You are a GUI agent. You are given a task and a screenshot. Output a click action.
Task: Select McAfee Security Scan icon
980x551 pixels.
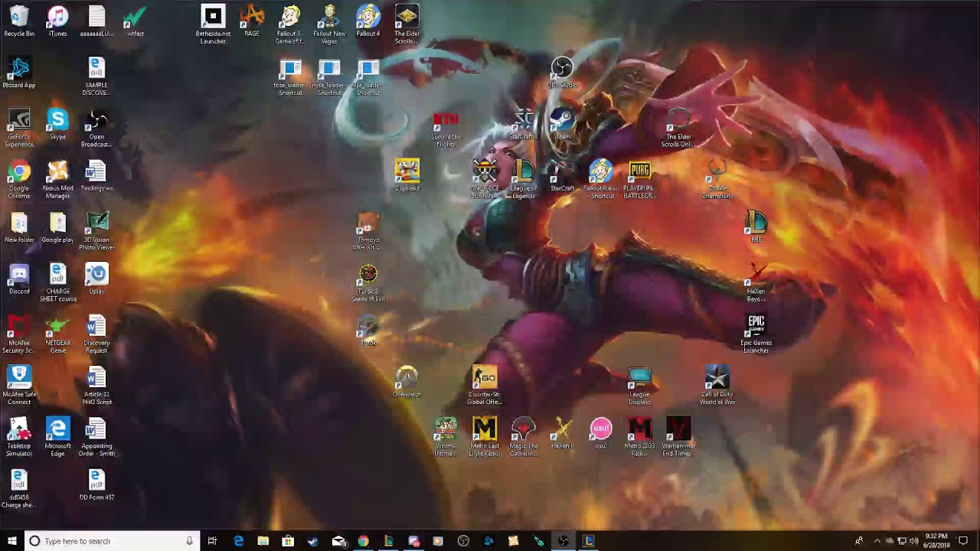[19, 334]
